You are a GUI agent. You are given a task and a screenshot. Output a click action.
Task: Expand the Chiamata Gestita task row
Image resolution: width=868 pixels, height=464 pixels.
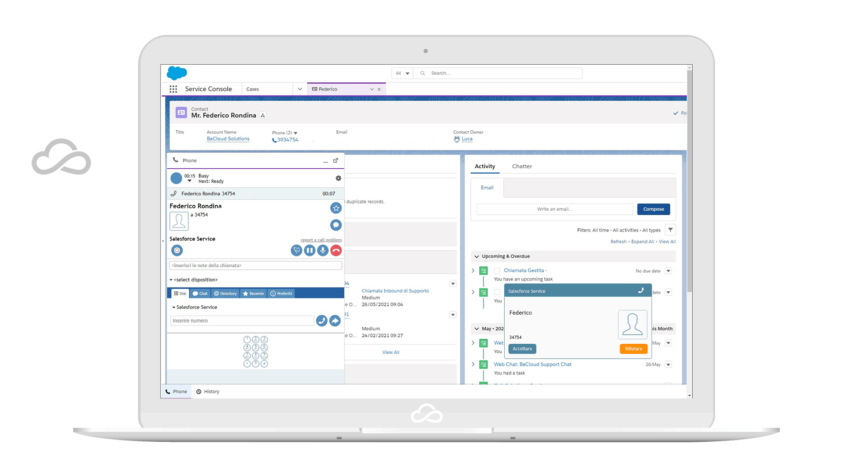[473, 271]
